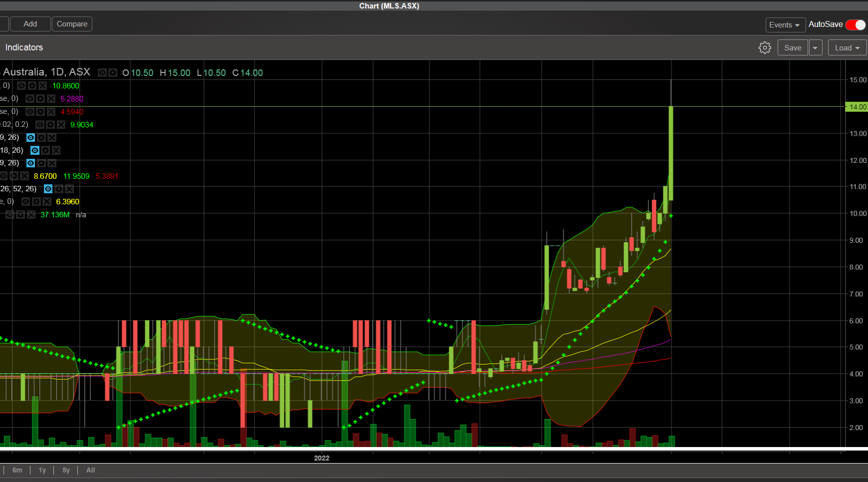Screen dimensions: 868x482
Task: Click the 37.136M volume value
Action: click(55, 215)
